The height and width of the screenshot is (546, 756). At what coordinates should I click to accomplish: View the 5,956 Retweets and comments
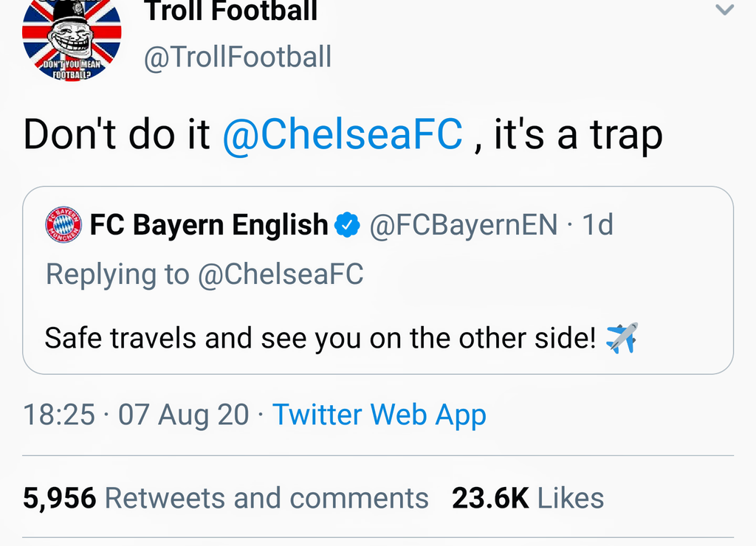click(225, 498)
